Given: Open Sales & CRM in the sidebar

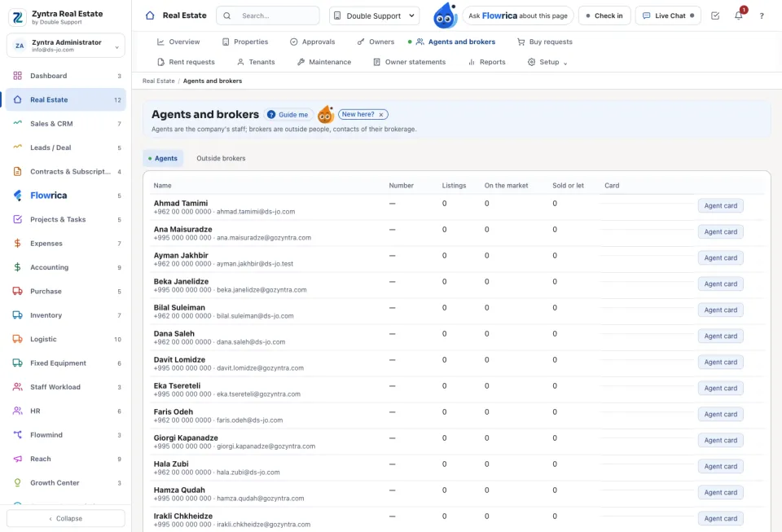Looking at the screenshot, I should (x=66, y=124).
